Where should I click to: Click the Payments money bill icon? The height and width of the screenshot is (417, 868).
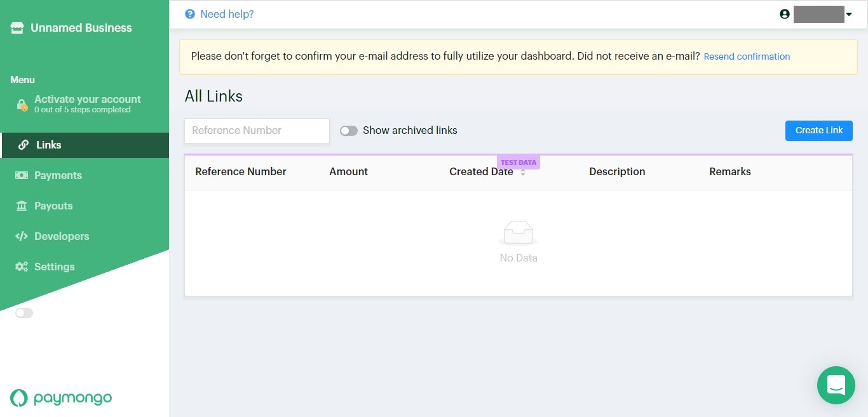22,175
